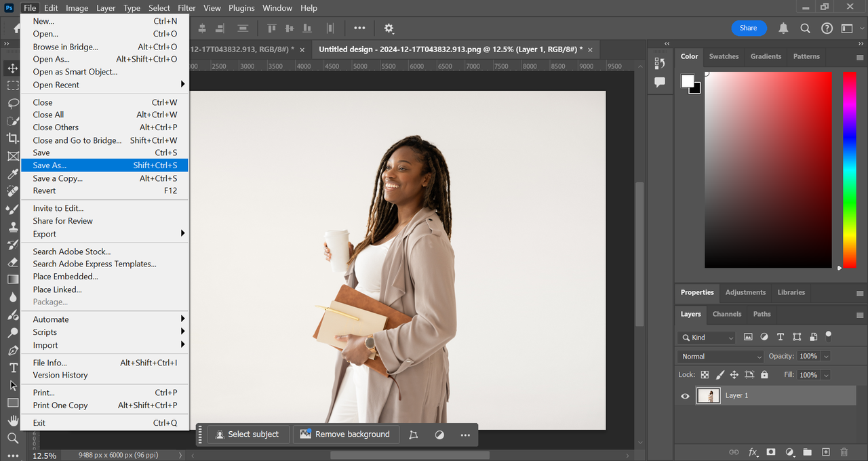Choose Save a Copy menu item
Image resolution: width=868 pixels, height=461 pixels.
[x=104, y=178]
